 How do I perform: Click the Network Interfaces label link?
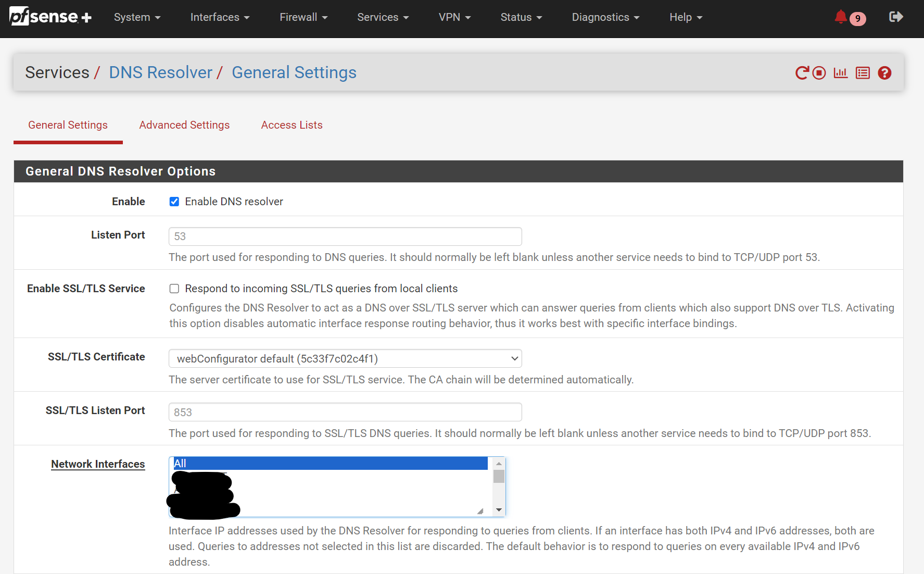tap(98, 464)
